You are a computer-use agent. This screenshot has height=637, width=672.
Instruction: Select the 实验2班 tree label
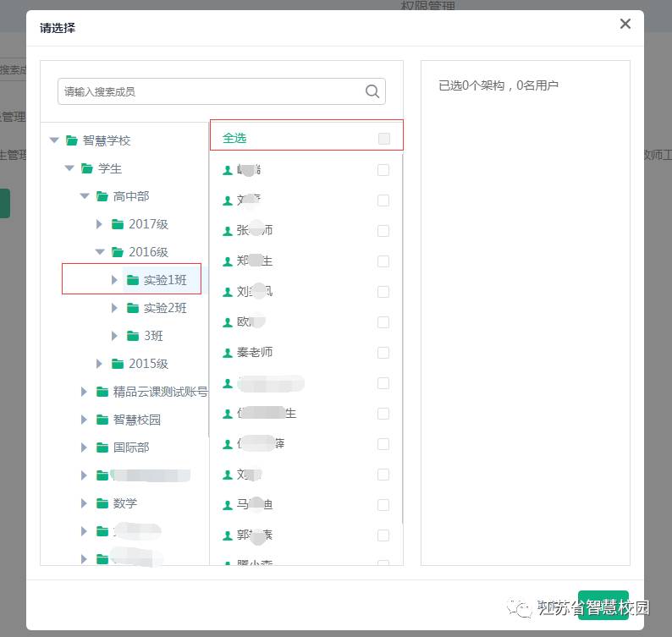coord(165,308)
